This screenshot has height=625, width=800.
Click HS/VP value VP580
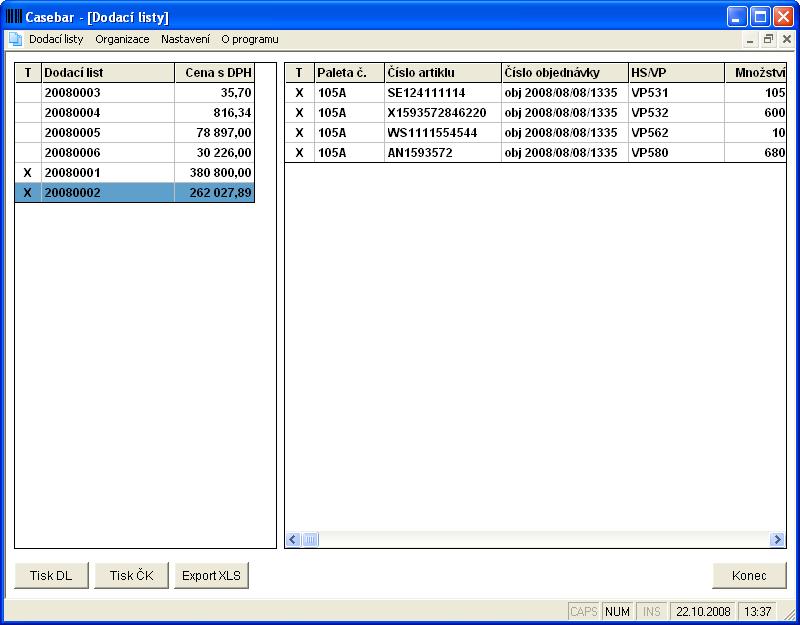[x=649, y=153]
